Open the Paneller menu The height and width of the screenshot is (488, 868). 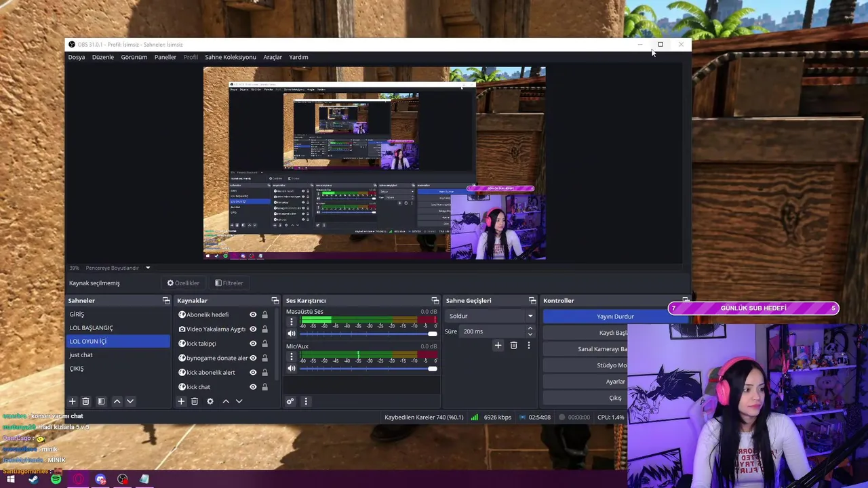pyautogui.click(x=165, y=57)
